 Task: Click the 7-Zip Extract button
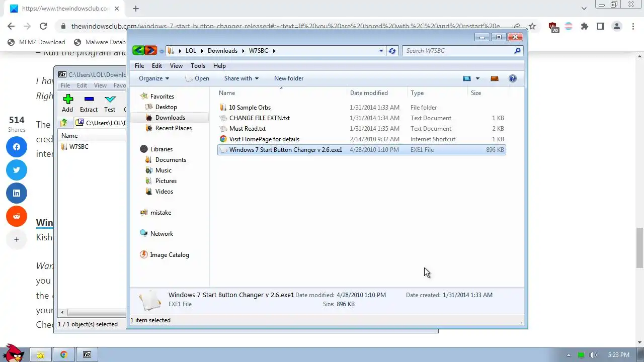(x=89, y=103)
